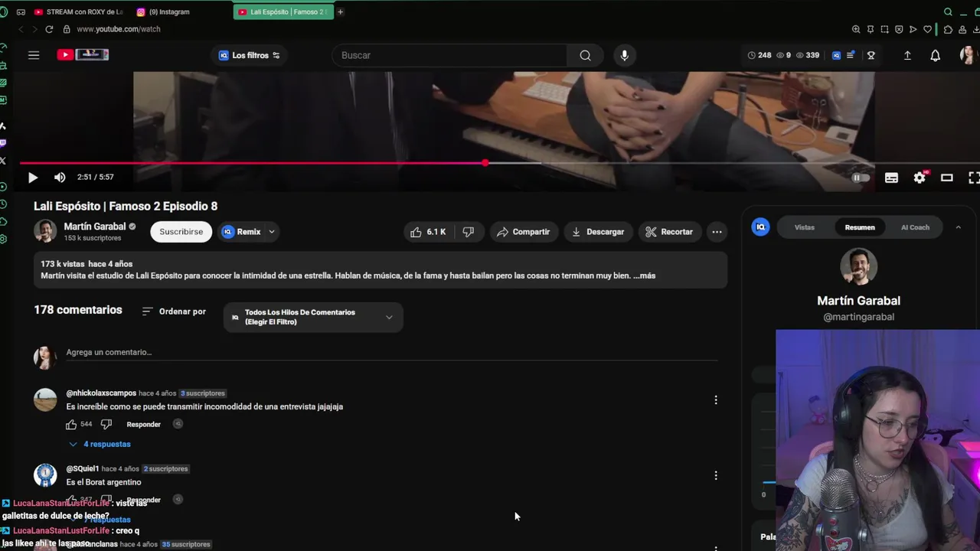The height and width of the screenshot is (551, 980).
Task: Open the @SQuiel1 commenter avatar
Action: tap(45, 475)
